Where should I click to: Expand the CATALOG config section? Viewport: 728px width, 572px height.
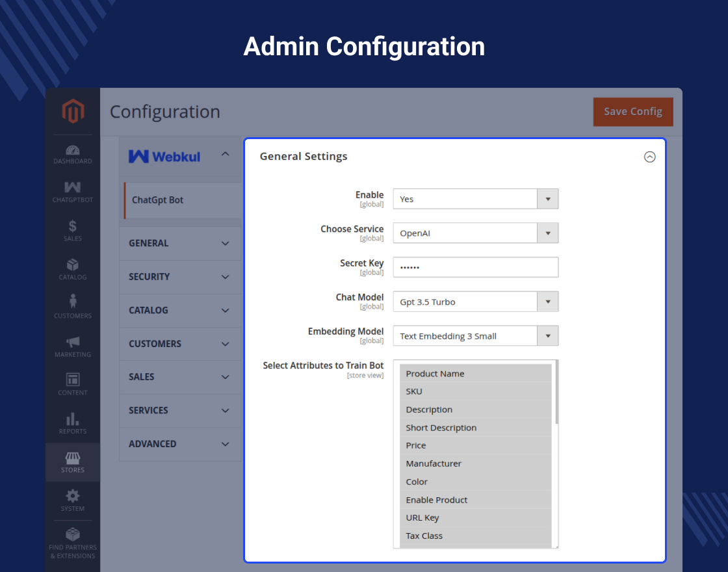(x=180, y=310)
